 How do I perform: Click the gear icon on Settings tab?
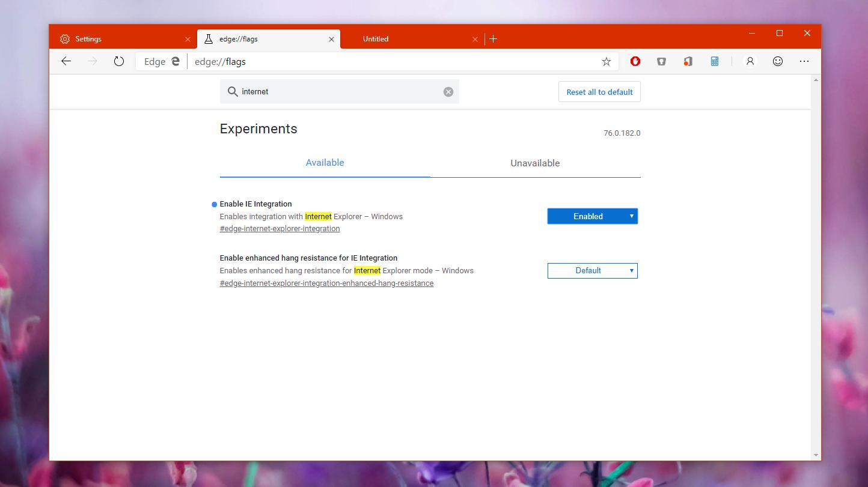tap(65, 39)
